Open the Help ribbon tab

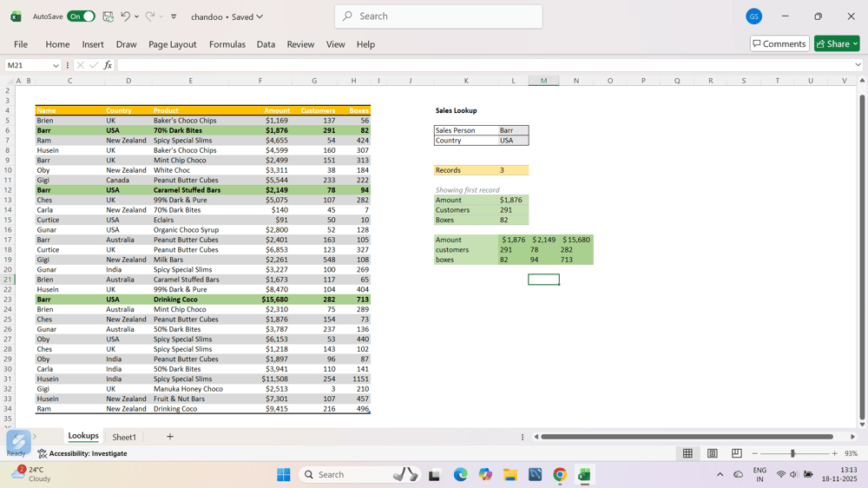tap(365, 44)
